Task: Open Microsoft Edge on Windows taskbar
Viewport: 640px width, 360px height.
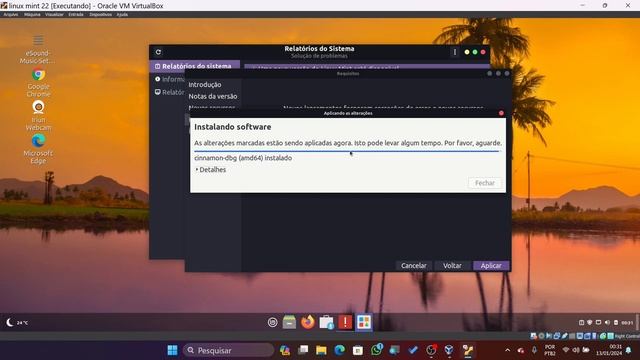Action: [340, 350]
